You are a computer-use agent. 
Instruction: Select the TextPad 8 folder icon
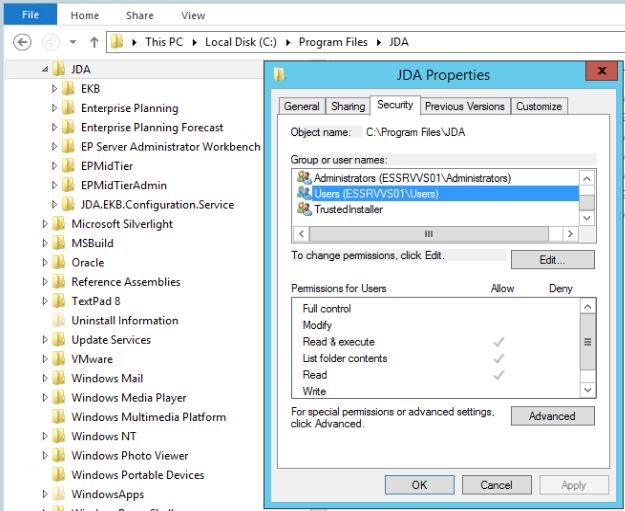(59, 301)
